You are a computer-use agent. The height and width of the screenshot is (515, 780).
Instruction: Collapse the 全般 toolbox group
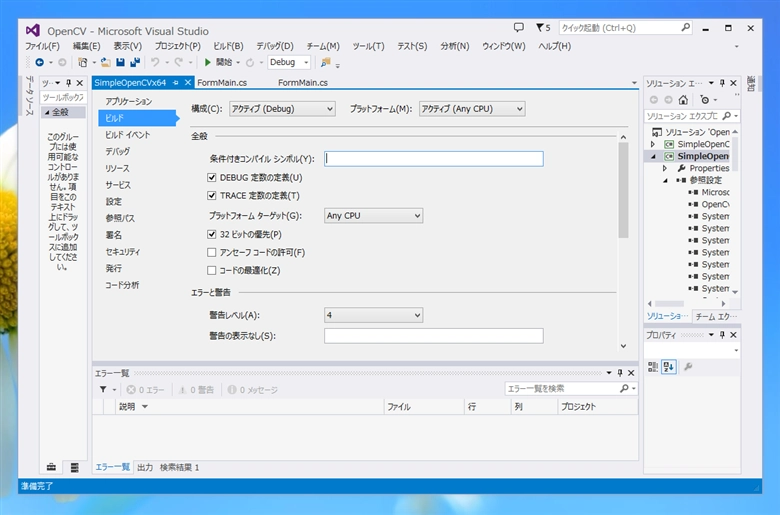(47, 112)
